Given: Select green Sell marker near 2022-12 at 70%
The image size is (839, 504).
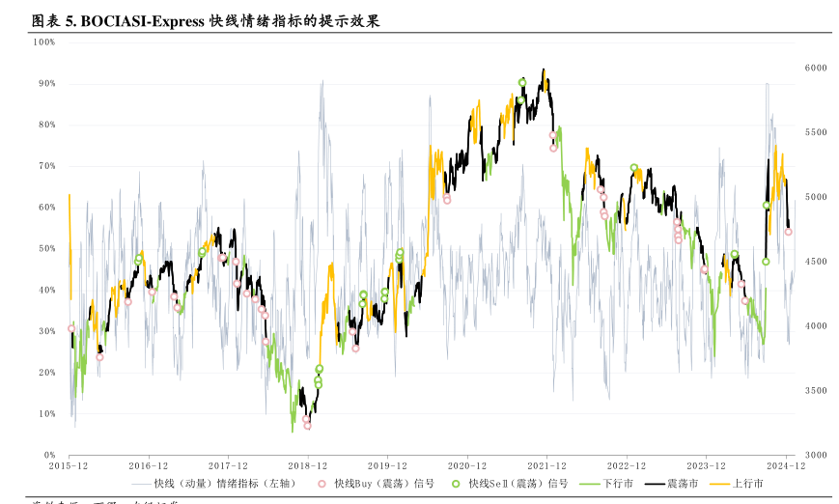Looking at the screenshot, I should [x=634, y=168].
